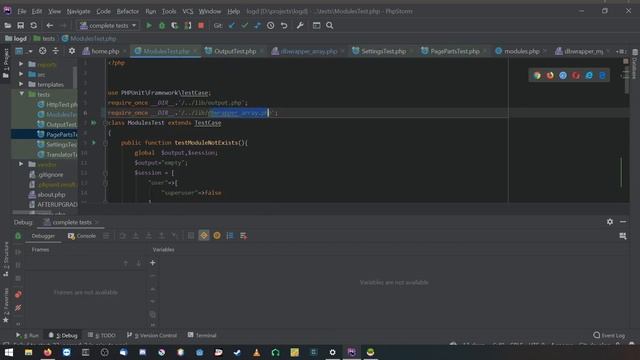Screen dimensions: 640x360
Task: Commit changes using the Git green checkmark
Action: click(x=244, y=25)
